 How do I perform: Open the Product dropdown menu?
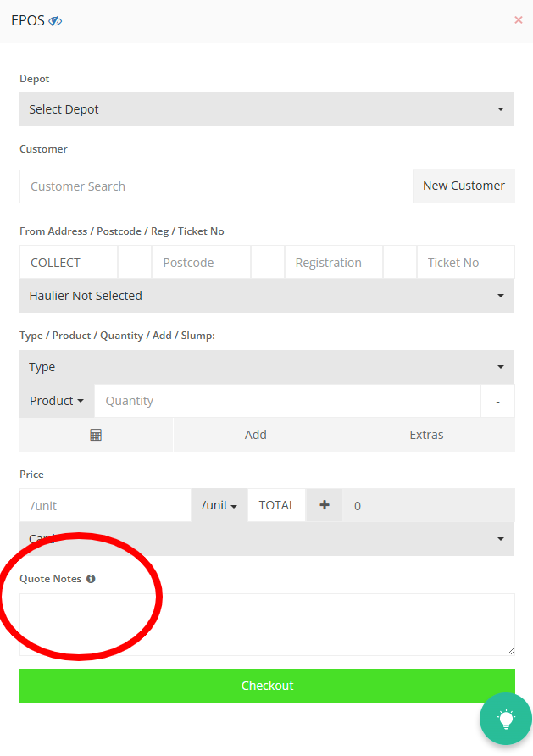pos(57,401)
